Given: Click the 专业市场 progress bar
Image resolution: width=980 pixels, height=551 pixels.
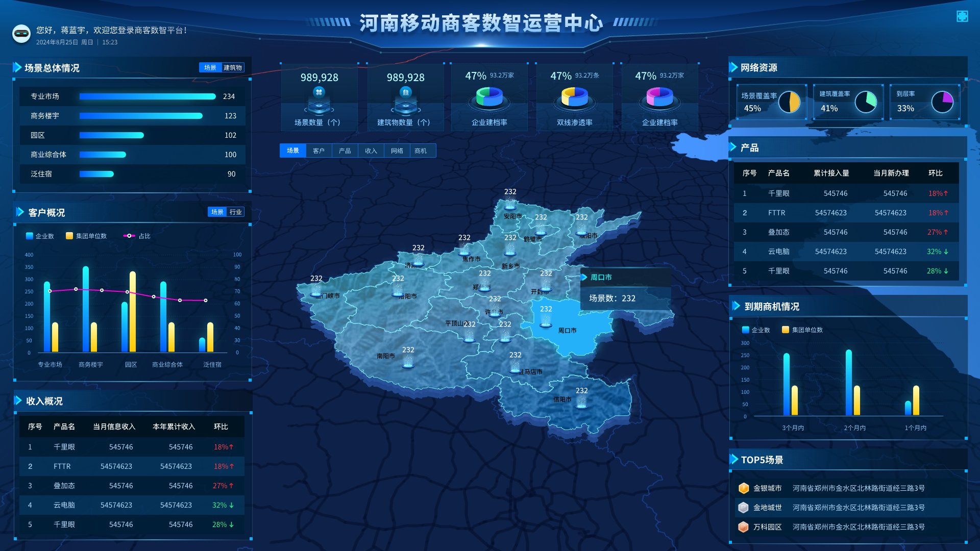Looking at the screenshot, I should [148, 96].
